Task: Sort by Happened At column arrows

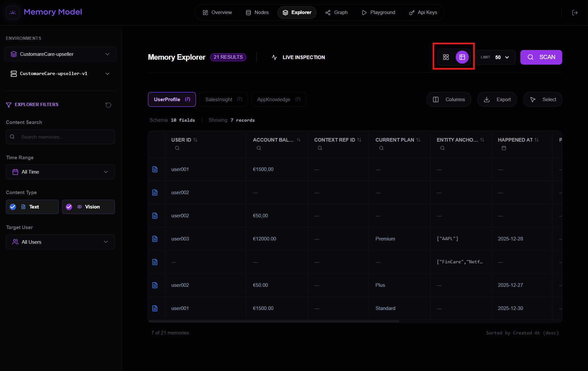Action: click(x=537, y=140)
